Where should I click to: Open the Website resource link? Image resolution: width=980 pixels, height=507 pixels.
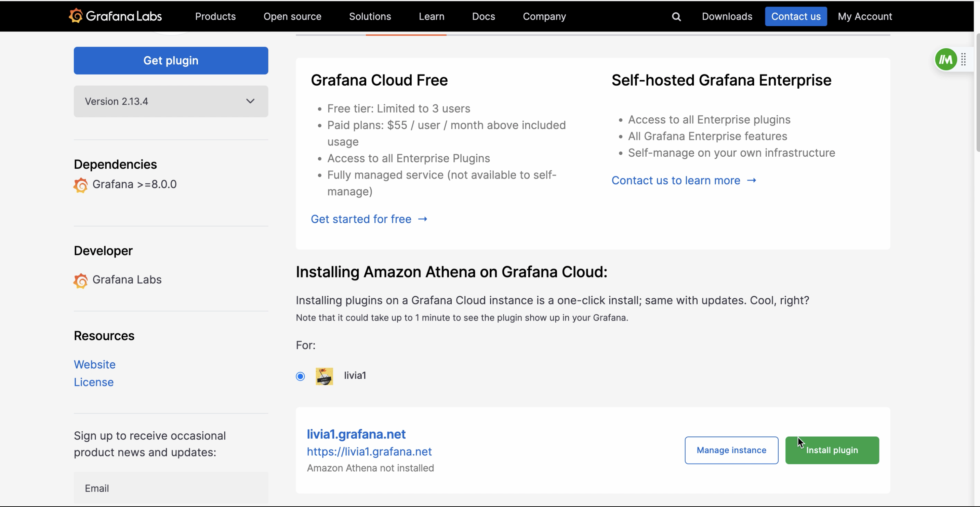(94, 364)
